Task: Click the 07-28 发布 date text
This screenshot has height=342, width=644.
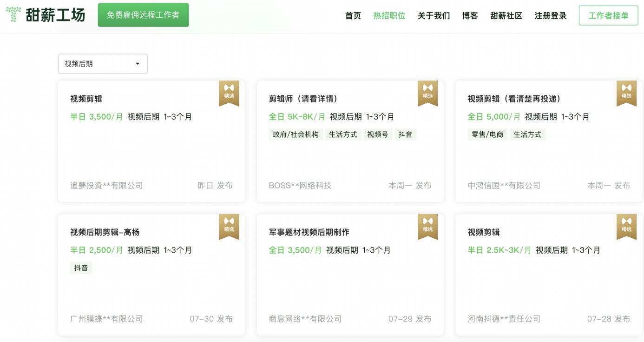Action: tap(609, 319)
